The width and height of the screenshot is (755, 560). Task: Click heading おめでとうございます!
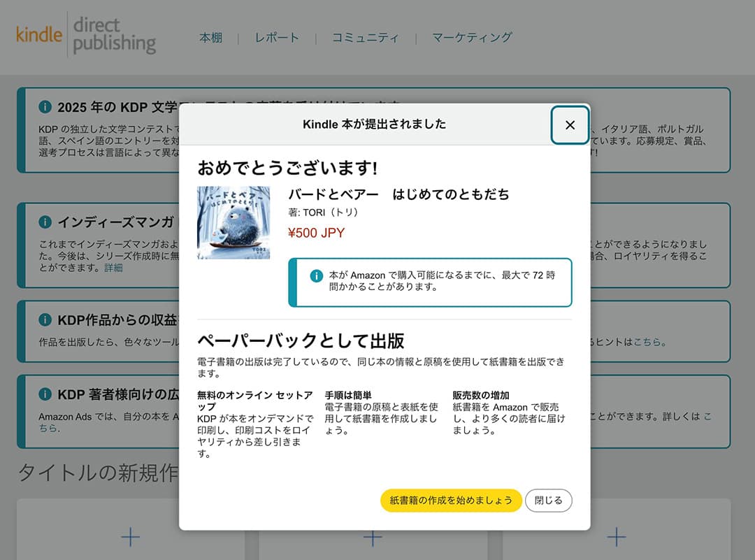(287, 168)
